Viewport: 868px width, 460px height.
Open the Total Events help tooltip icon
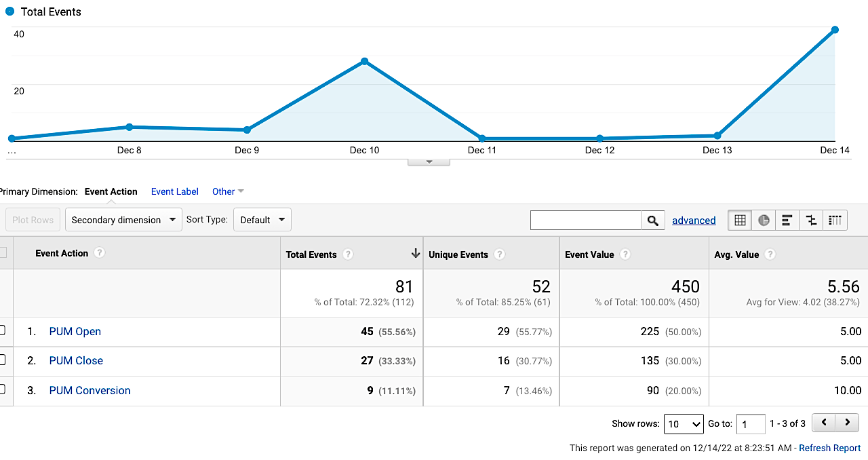click(348, 254)
